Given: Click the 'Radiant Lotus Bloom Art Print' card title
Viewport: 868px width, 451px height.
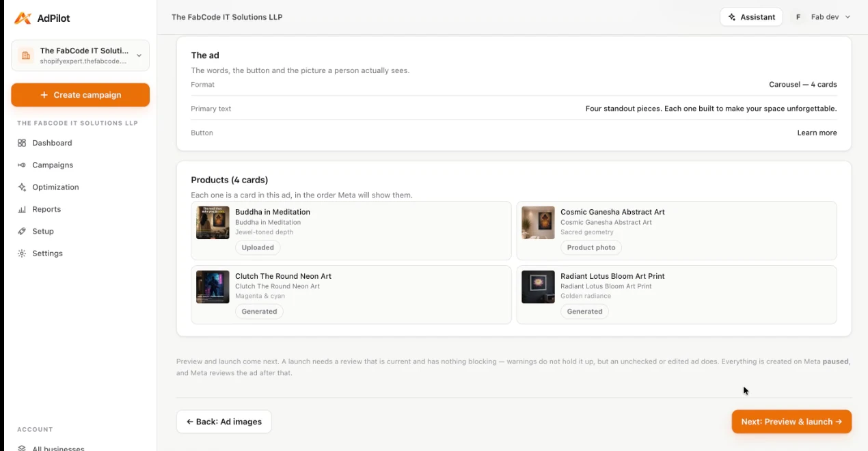Looking at the screenshot, I should point(612,276).
